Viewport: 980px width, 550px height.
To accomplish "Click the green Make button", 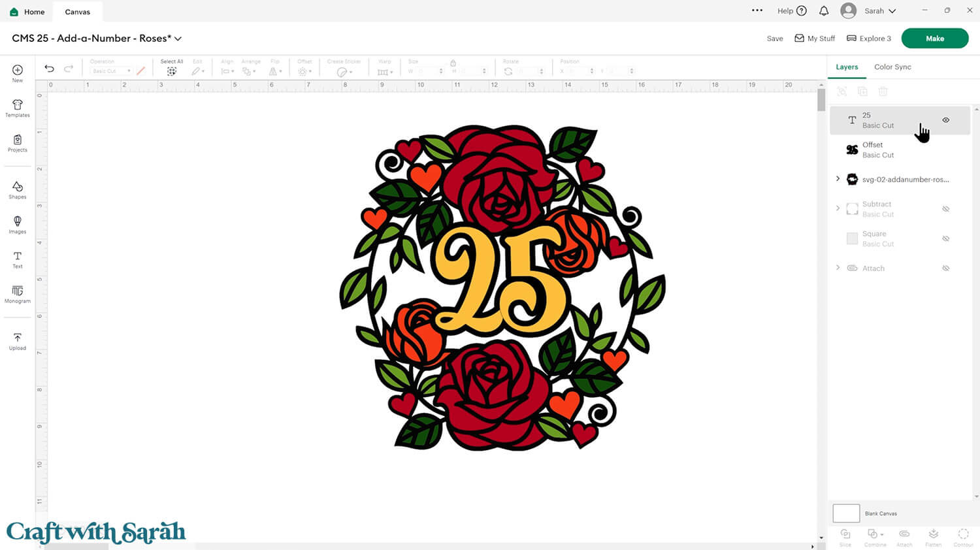I will (x=934, y=39).
